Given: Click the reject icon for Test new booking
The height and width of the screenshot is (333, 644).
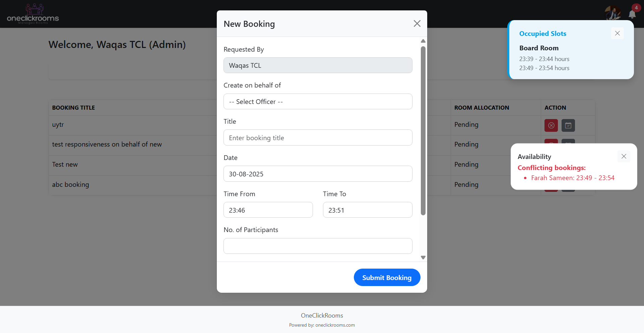Looking at the screenshot, I should 551,165.
